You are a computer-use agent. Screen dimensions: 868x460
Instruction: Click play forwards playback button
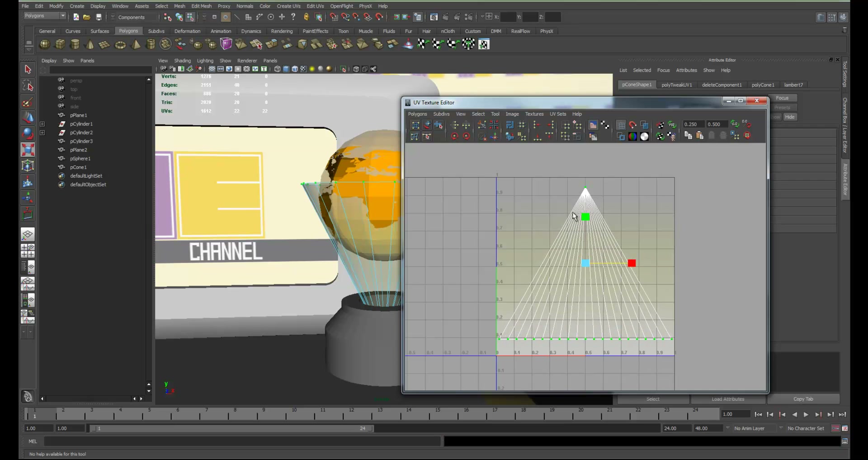(x=806, y=415)
